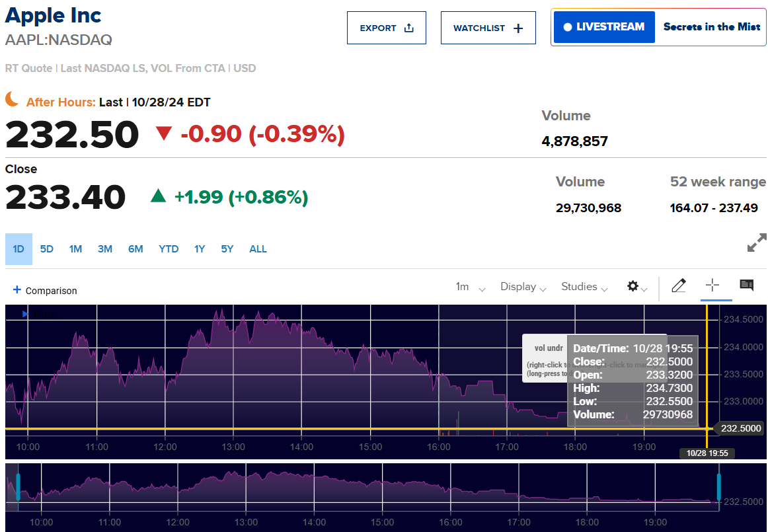Switch to the 5D range tab
Image resolution: width=768 pixels, height=532 pixels.
pos(46,249)
